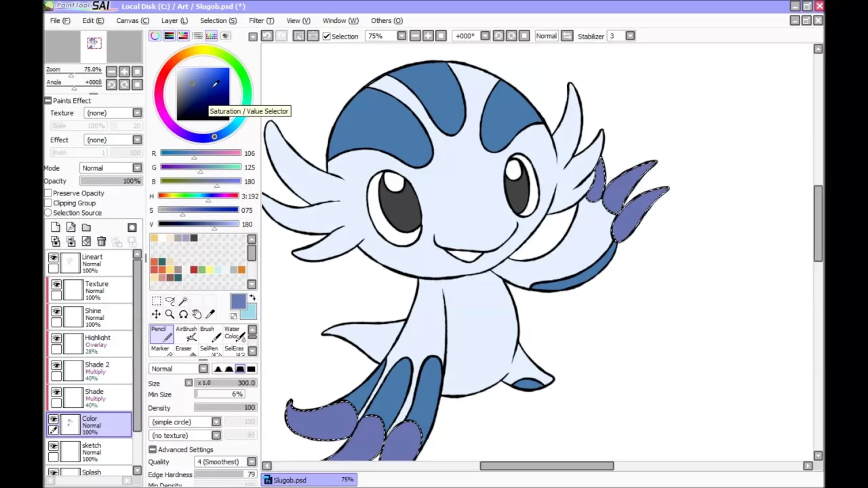This screenshot has width=868, height=488.
Task: Select the Eyedropper color picker tool
Action: (x=210, y=314)
